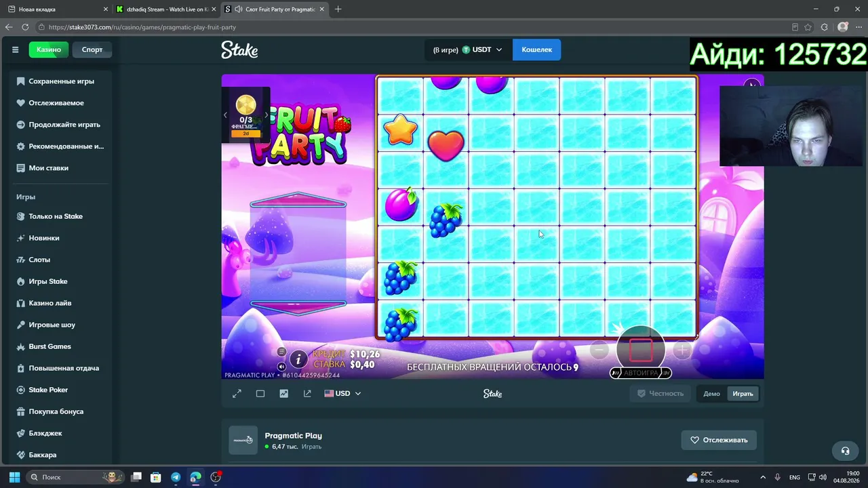Pop out the game window
This screenshot has height=488, width=868.
(x=307, y=394)
